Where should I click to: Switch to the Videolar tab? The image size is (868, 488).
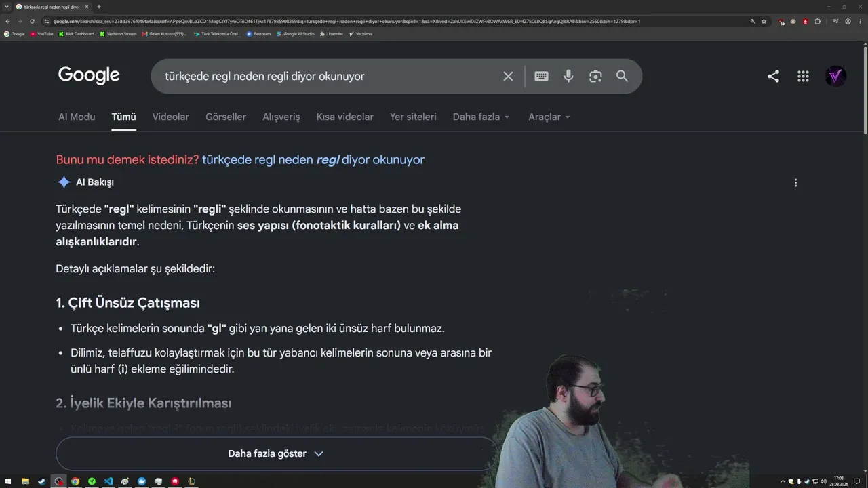coord(171,117)
